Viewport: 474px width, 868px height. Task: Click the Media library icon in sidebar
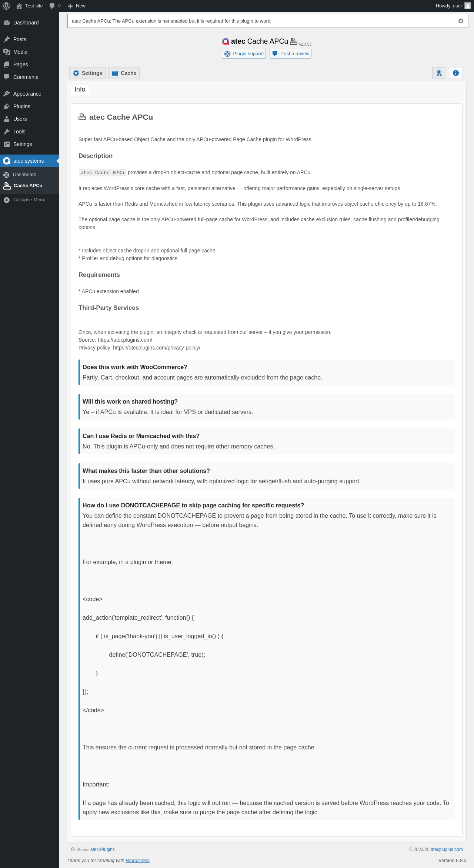7,52
